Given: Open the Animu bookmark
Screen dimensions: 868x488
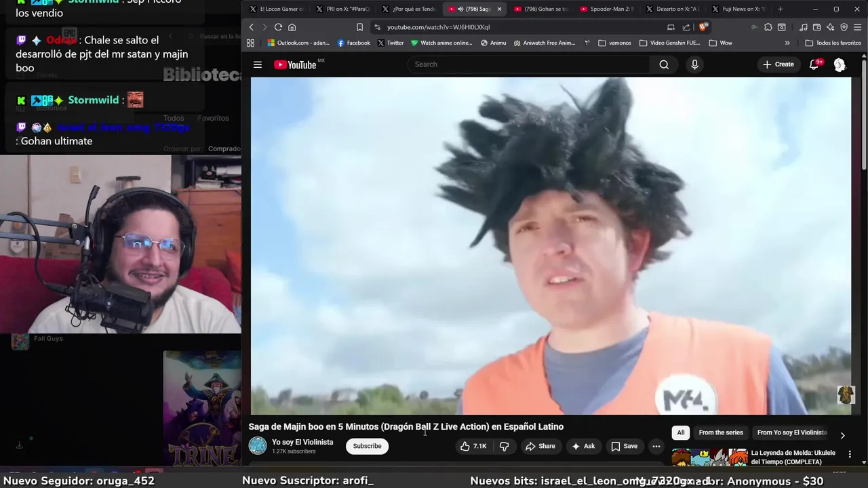Looking at the screenshot, I should click(x=493, y=43).
